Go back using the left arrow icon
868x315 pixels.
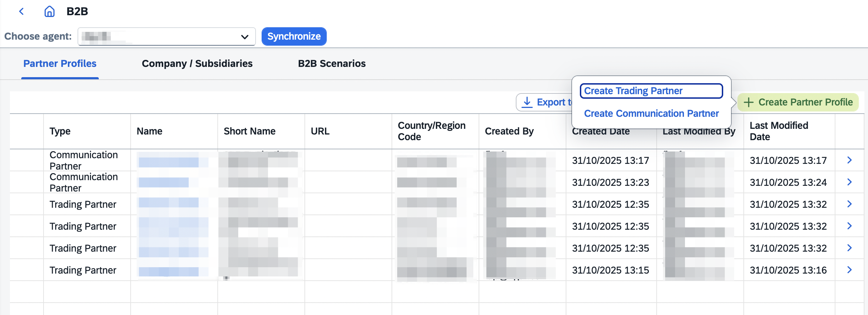point(22,12)
